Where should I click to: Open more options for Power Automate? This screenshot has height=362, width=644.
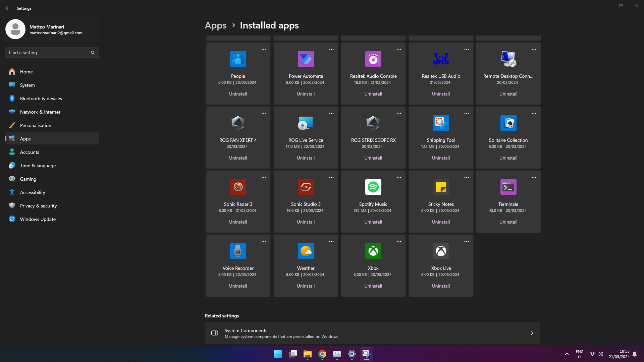coord(331,49)
